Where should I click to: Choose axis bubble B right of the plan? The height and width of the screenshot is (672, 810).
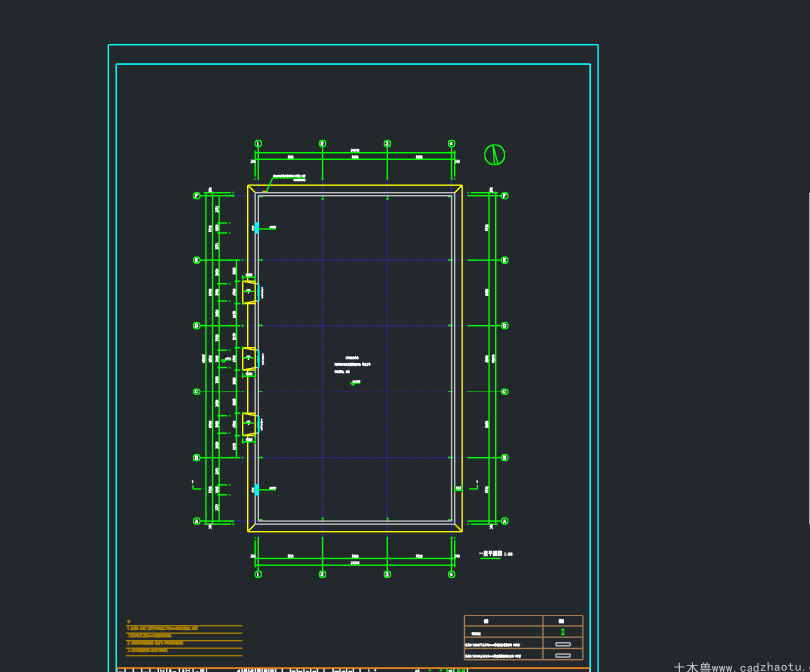(505, 458)
